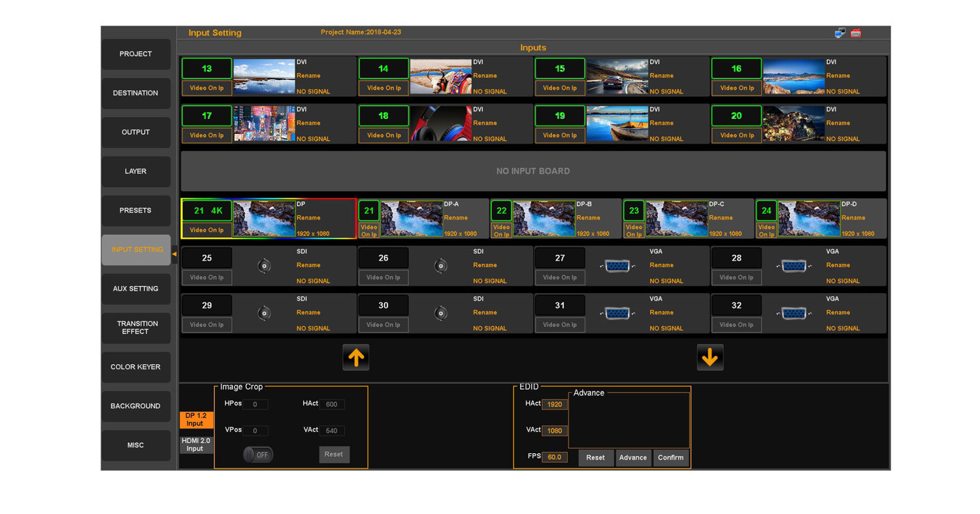The image size is (980, 514).
Task: Expand the EDID Advance settings
Action: 632,458
